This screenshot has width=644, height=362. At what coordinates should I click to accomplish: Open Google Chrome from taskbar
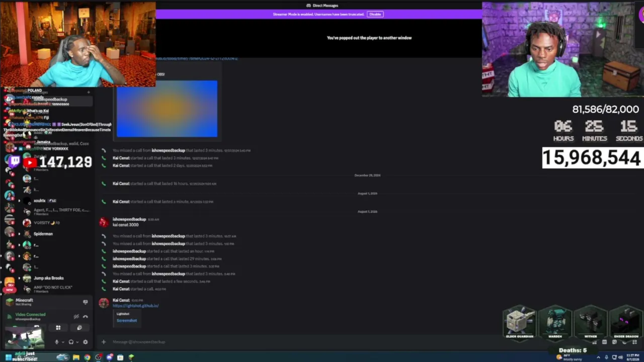87,357
